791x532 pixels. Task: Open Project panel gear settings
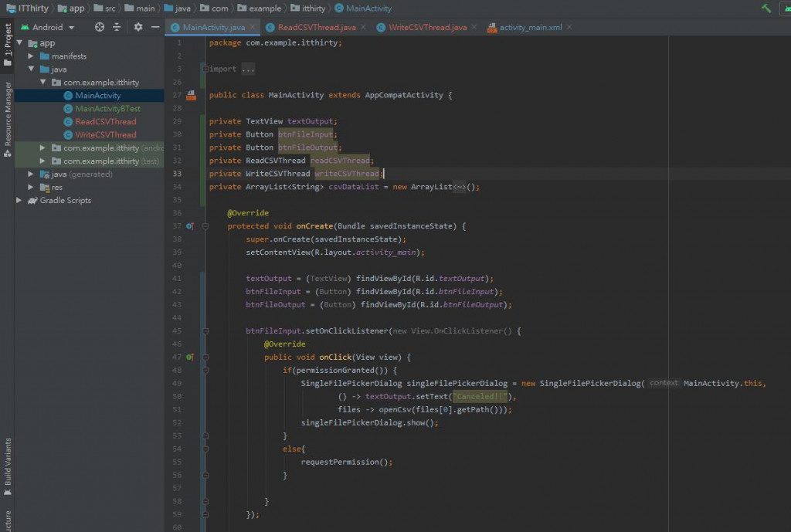click(x=138, y=27)
